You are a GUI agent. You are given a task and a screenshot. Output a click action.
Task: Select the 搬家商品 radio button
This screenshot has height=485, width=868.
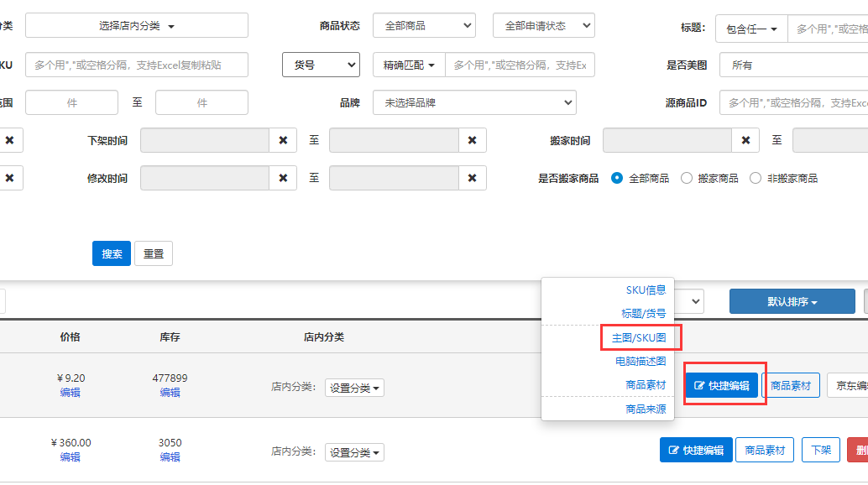pyautogui.click(x=687, y=178)
